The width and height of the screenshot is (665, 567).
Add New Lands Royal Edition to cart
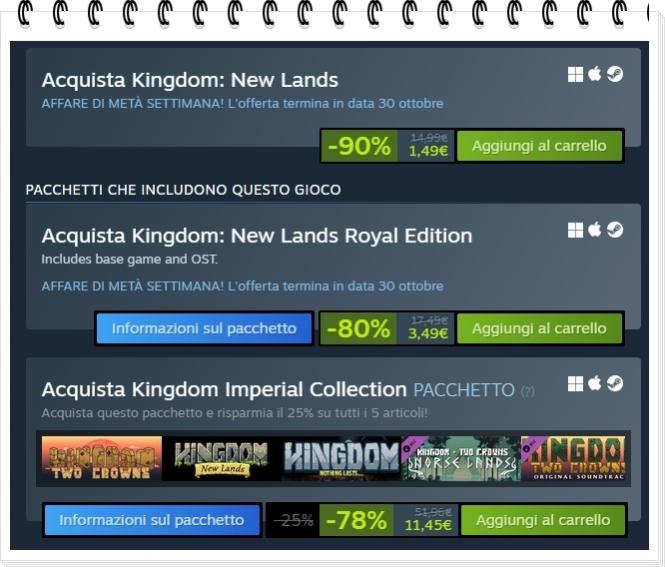(x=539, y=329)
